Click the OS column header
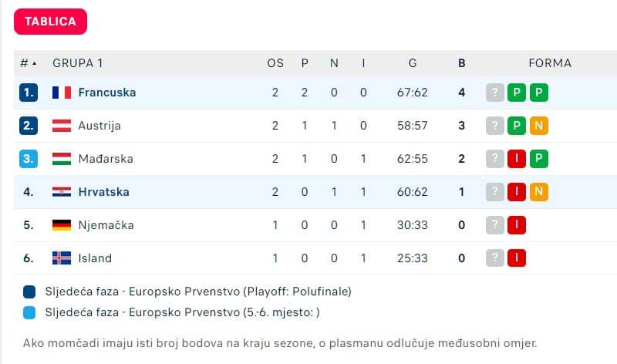The height and width of the screenshot is (364, 617). (275, 63)
